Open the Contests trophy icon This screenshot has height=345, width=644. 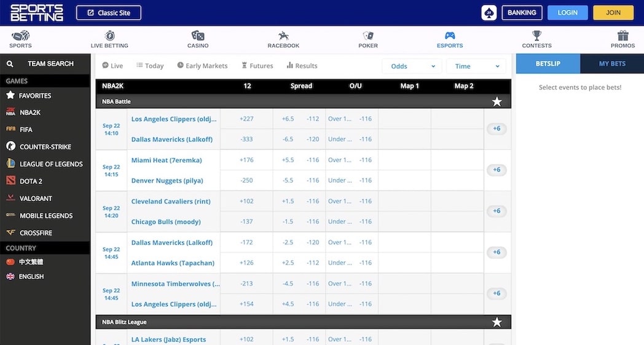click(x=537, y=36)
